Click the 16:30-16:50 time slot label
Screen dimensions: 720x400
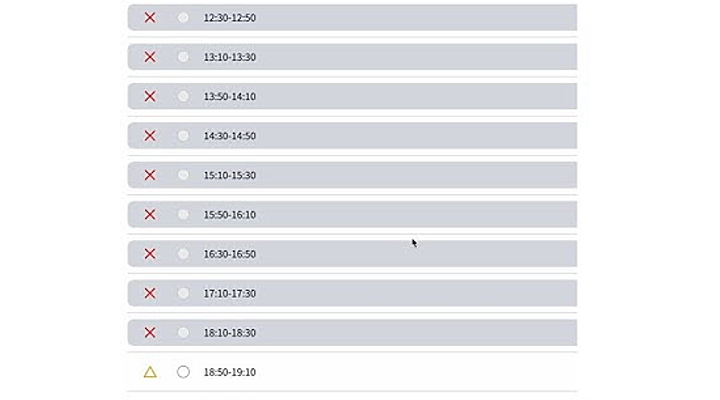tap(230, 254)
